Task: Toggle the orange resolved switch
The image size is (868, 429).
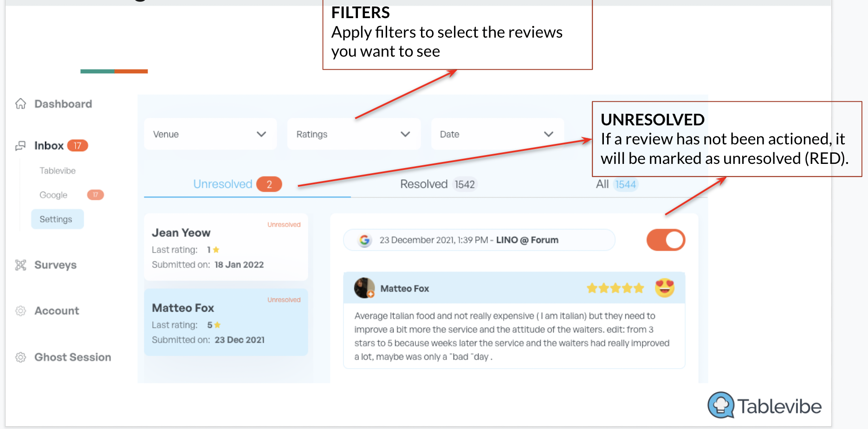Action: pos(666,240)
